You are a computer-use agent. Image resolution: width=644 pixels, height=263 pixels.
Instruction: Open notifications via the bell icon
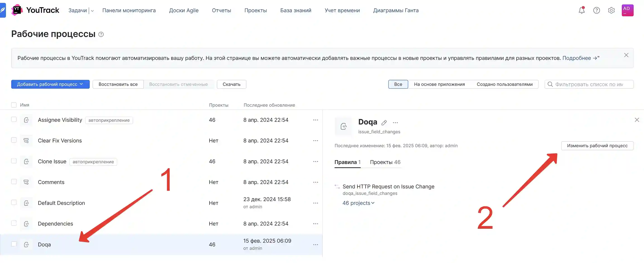tap(582, 10)
